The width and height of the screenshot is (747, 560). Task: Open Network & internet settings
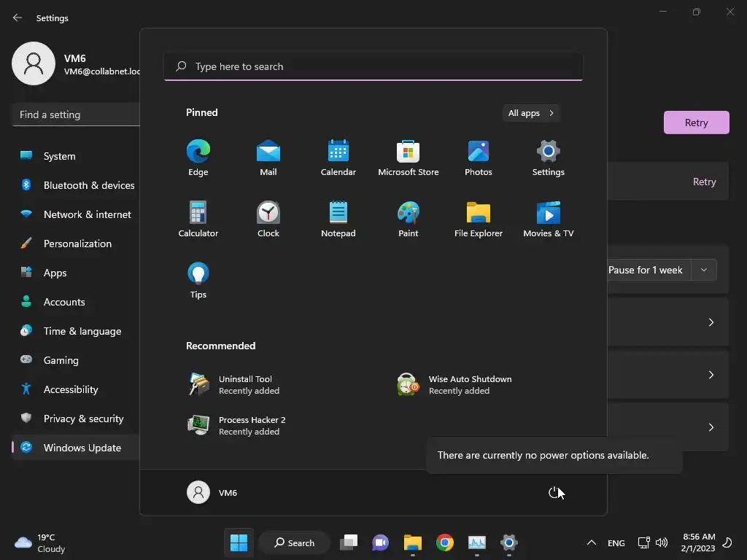tap(76, 214)
